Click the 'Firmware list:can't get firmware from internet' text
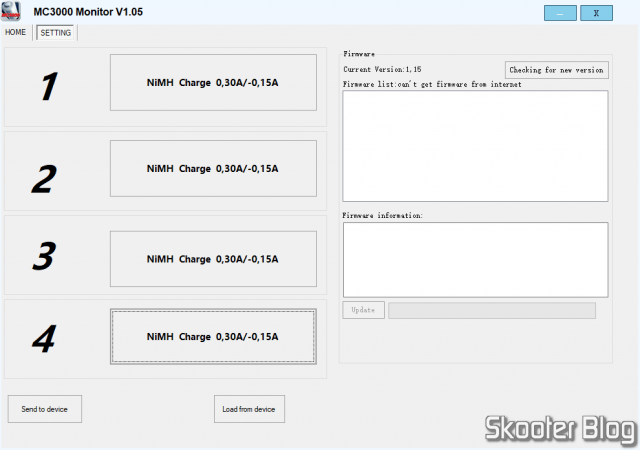Screen dimensions: 640x450 pos(432,85)
